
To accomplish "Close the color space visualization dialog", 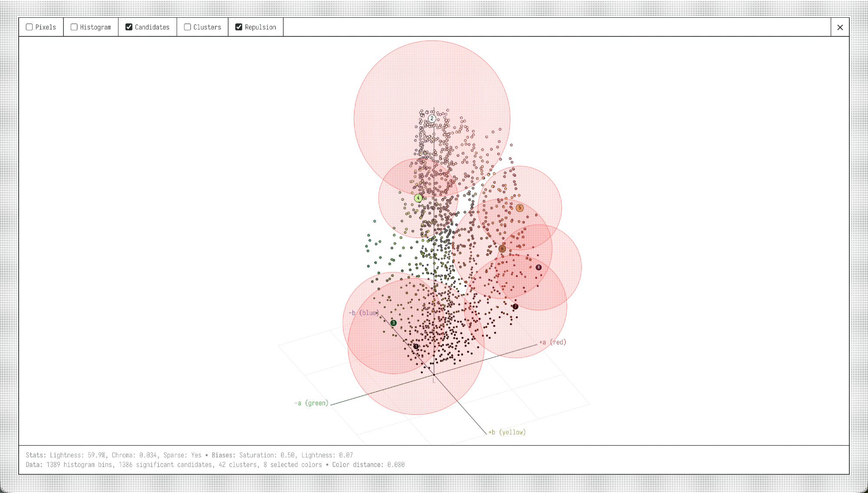I will (840, 27).
